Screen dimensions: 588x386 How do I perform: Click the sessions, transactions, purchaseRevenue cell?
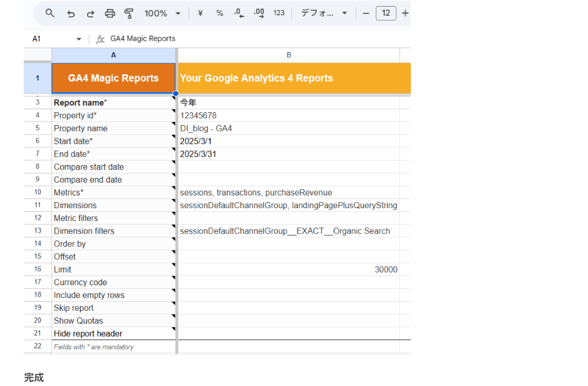coord(289,192)
